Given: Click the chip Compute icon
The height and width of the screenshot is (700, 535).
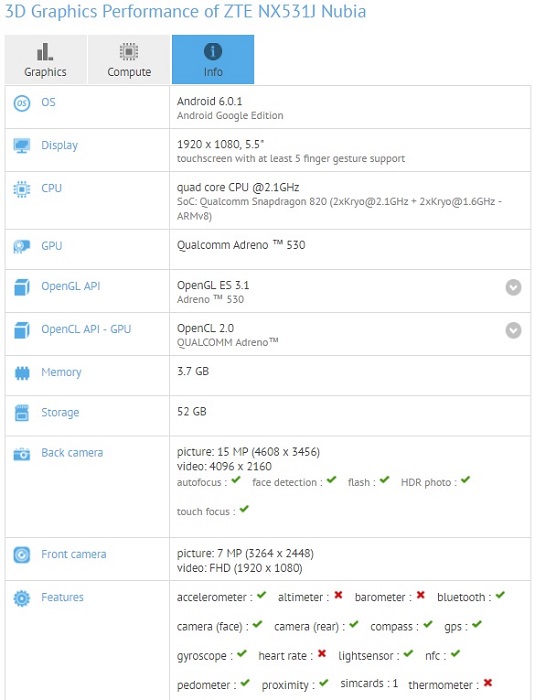Looking at the screenshot, I should tap(129, 52).
